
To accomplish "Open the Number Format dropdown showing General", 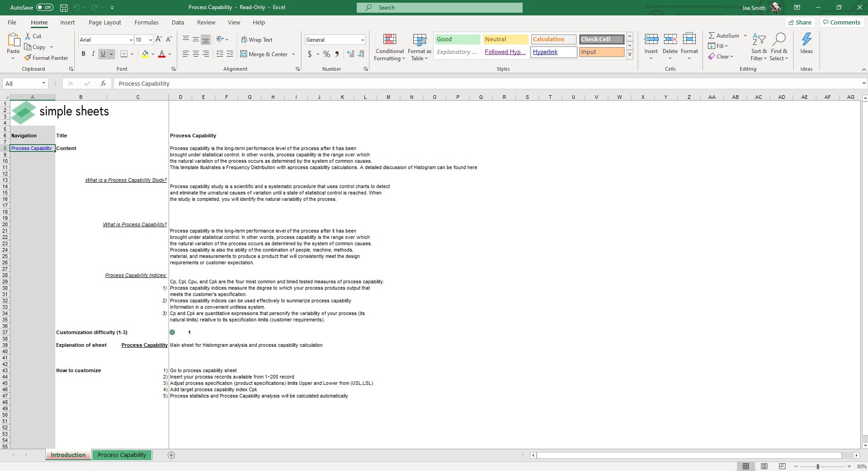I will click(x=363, y=39).
